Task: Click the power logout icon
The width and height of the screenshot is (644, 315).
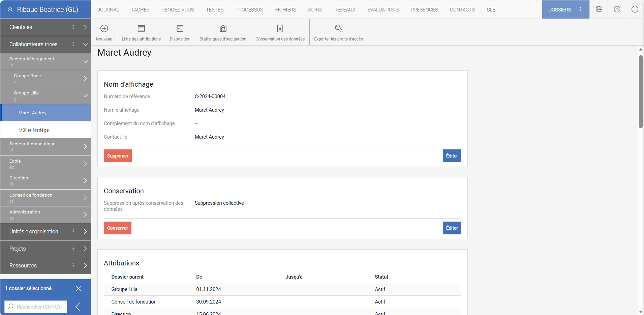Action: coord(635,9)
